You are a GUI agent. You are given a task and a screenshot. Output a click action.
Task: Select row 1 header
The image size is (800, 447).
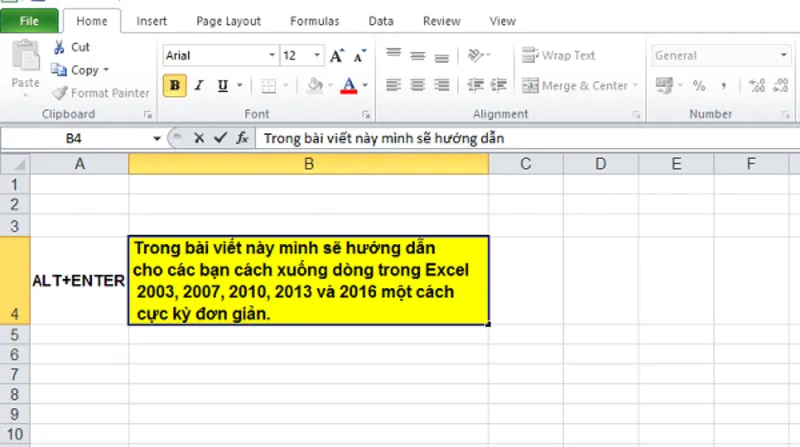tap(15, 185)
